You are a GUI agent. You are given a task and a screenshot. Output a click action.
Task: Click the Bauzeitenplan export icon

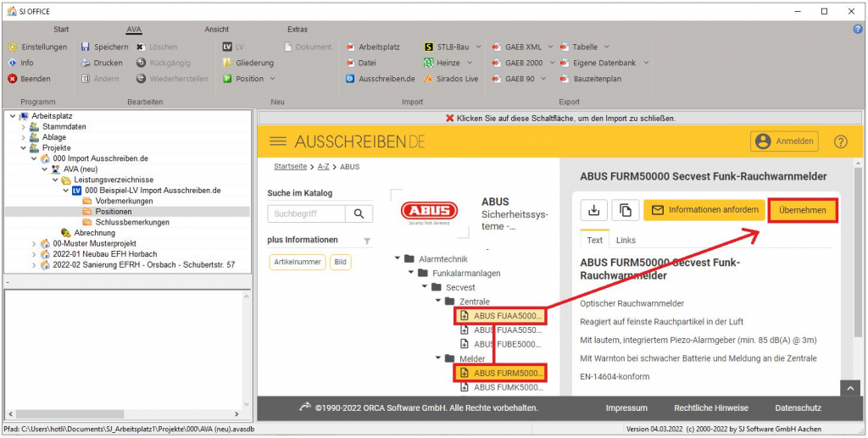pyautogui.click(x=565, y=79)
